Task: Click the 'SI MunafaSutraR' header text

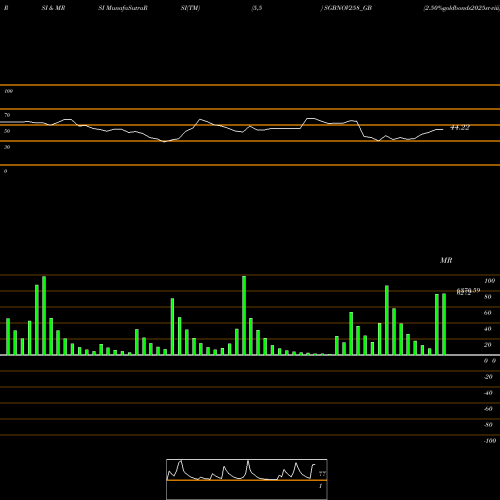Action: (123, 8)
